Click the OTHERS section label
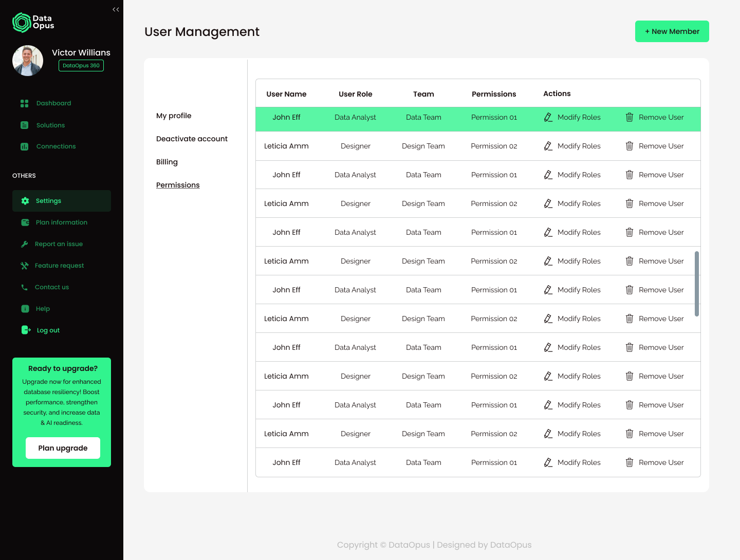 (24, 176)
